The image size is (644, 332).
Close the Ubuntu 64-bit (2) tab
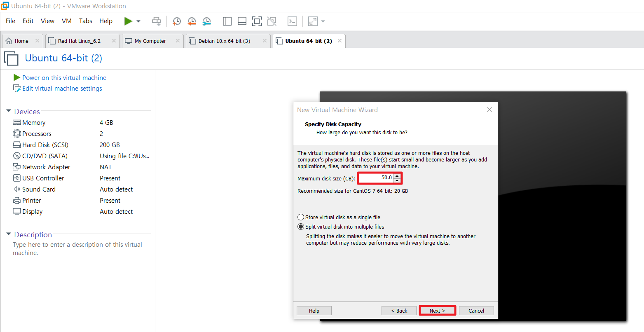click(340, 41)
